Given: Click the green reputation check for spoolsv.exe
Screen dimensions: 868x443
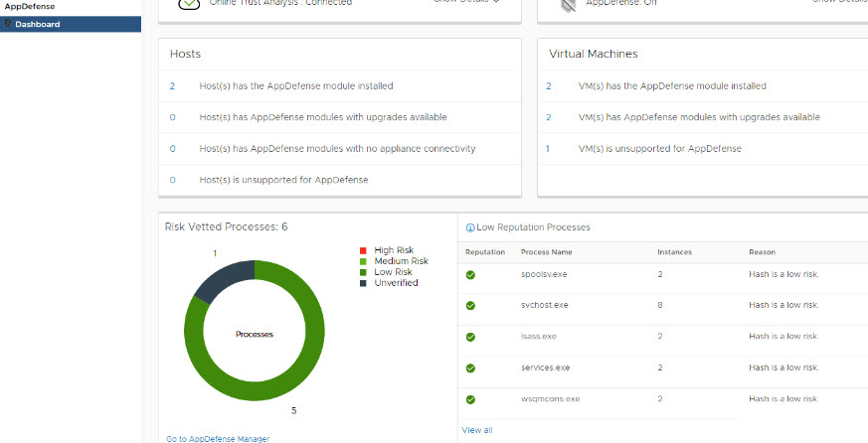Looking at the screenshot, I should coord(470,275).
